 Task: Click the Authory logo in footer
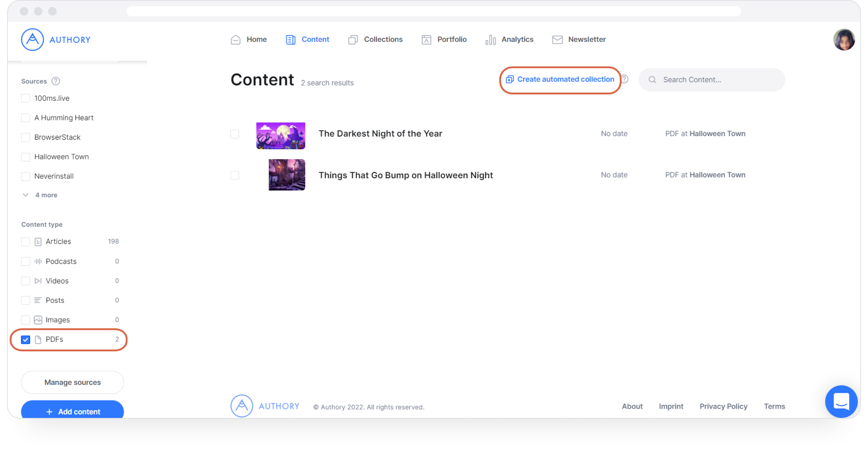click(265, 406)
